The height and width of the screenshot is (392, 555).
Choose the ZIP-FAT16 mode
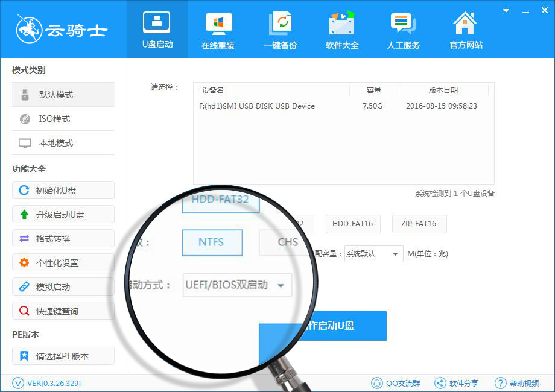(x=419, y=224)
